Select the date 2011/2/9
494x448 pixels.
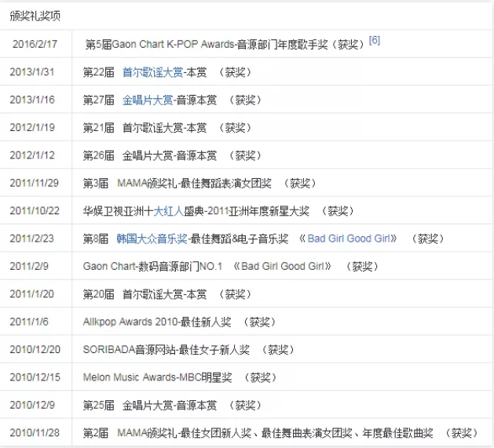point(29,266)
